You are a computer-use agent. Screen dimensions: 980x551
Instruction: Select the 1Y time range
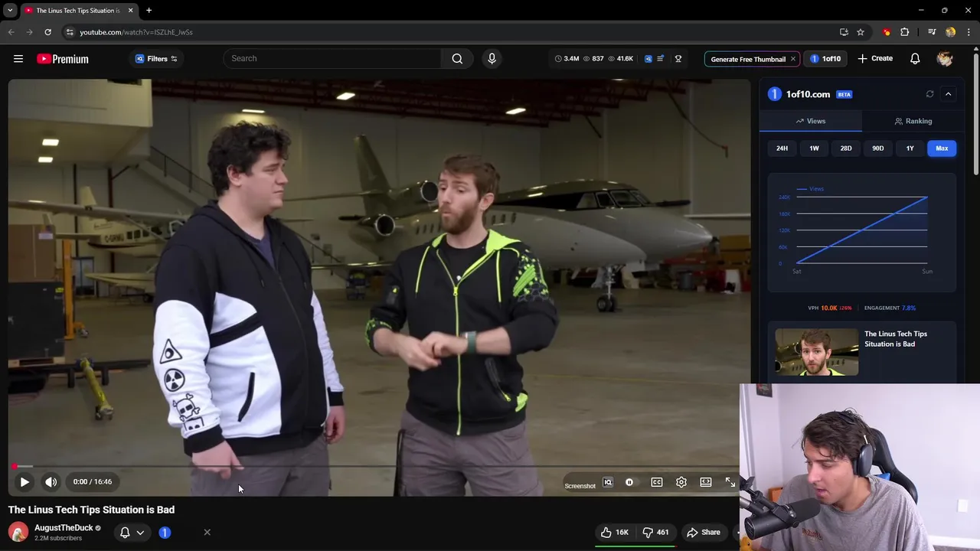pyautogui.click(x=910, y=148)
